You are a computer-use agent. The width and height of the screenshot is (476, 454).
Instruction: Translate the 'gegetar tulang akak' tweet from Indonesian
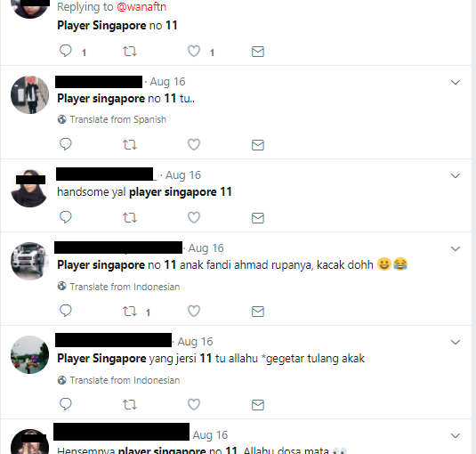point(125,380)
